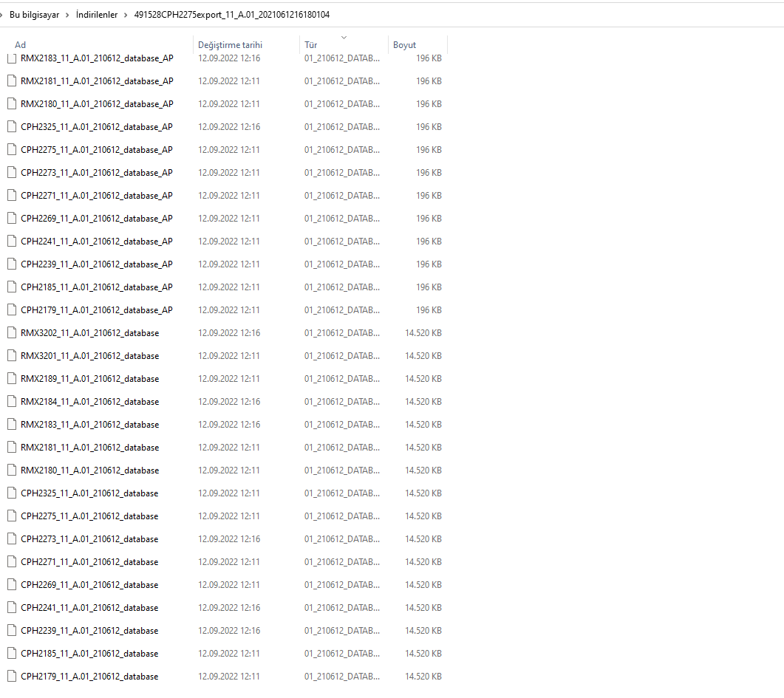The height and width of the screenshot is (698, 784).
Task: Sort by Değiştirme tarihi column header
Action: (x=230, y=45)
